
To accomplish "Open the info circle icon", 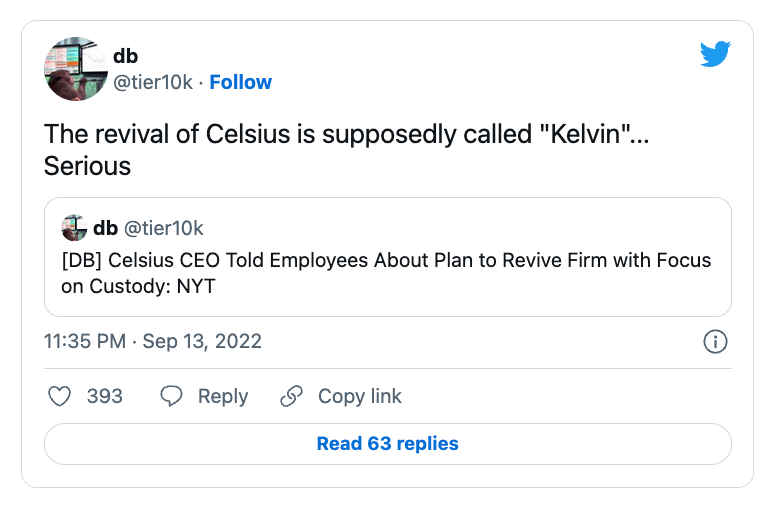I will pos(715,341).
